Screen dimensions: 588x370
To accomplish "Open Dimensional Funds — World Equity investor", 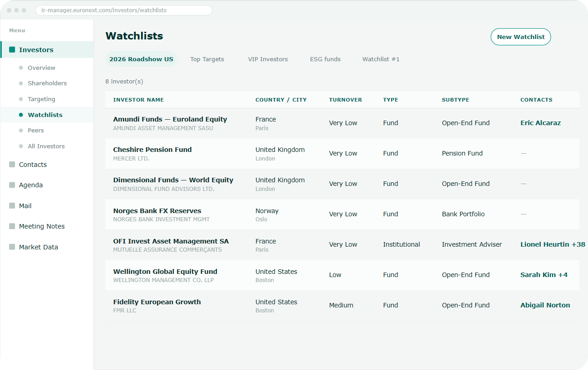I will (x=173, y=180).
